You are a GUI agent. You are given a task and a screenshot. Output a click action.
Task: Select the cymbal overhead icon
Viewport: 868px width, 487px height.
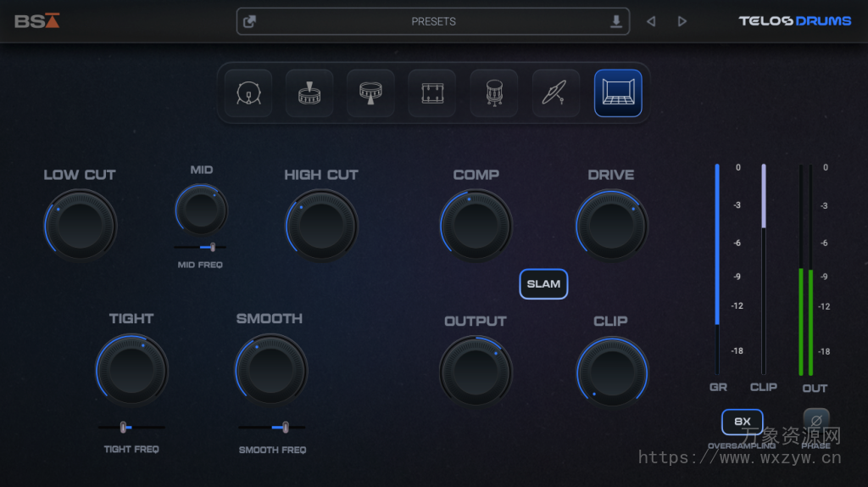tap(556, 93)
